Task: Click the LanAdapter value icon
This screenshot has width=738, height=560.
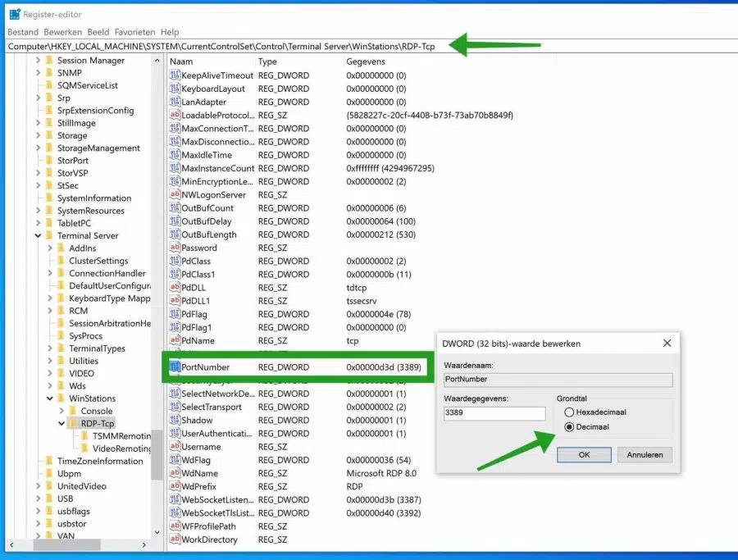Action: pyautogui.click(x=175, y=102)
